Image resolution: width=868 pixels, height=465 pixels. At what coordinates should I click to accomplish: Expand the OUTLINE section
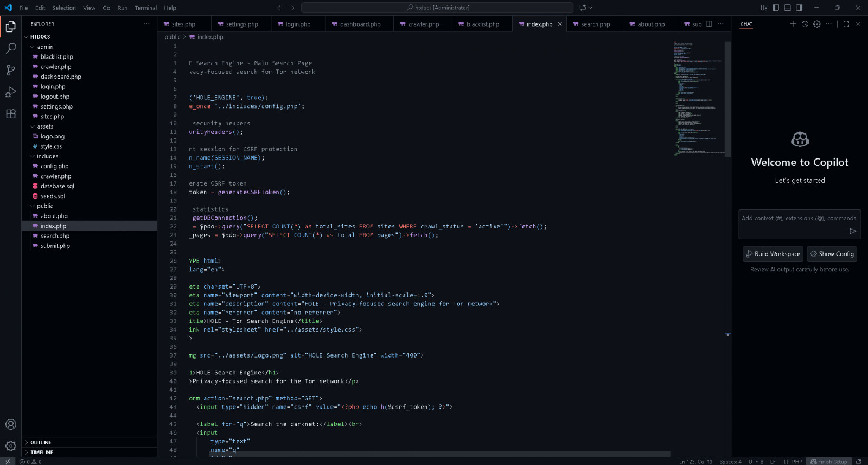(x=41, y=442)
